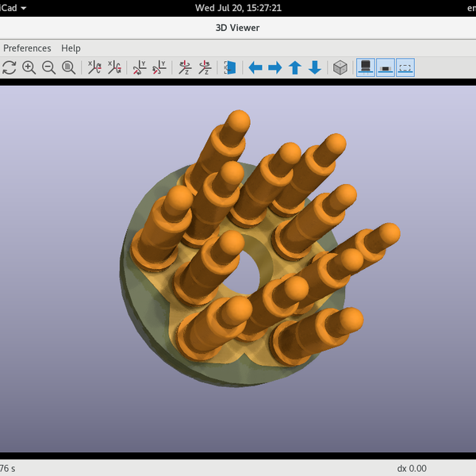The width and height of the screenshot is (476, 476).
Task: Pan the view left with blue arrow
Action: (x=255, y=67)
